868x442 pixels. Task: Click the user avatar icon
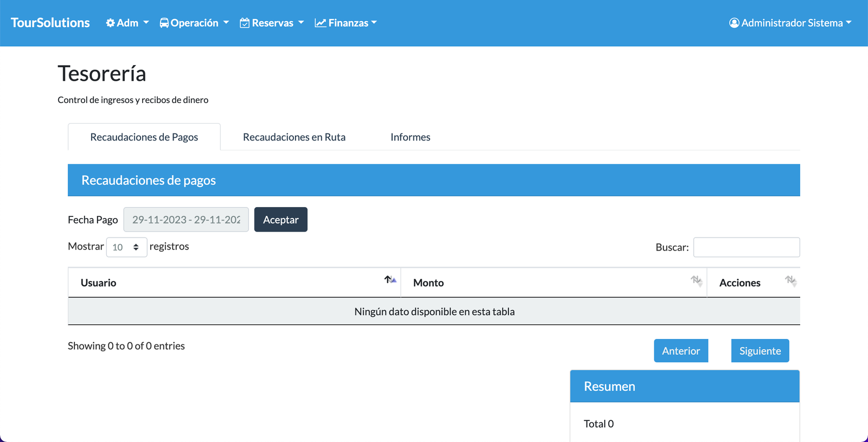(x=734, y=23)
